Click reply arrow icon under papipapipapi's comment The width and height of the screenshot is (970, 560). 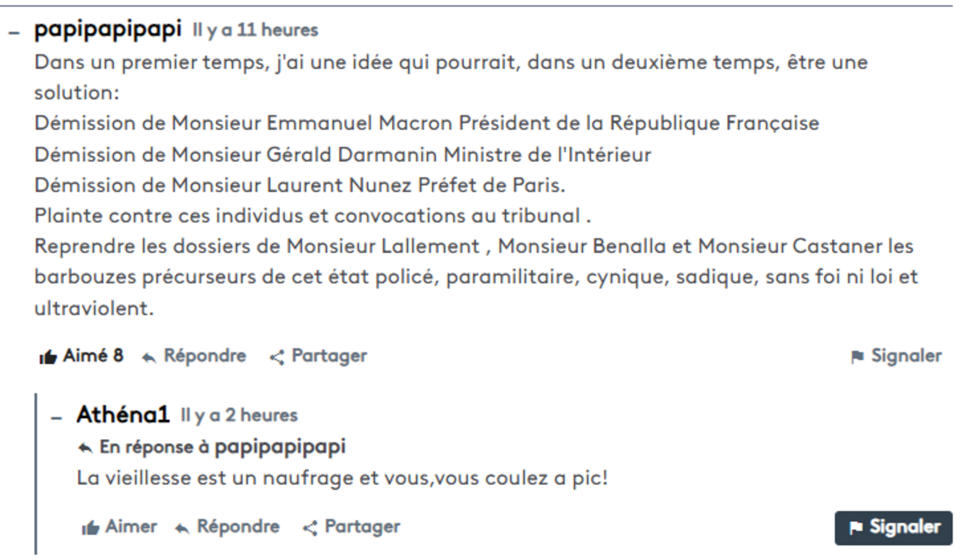149,358
